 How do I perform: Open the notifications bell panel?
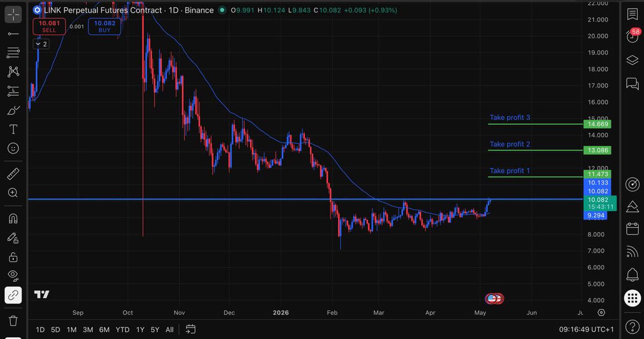click(x=632, y=275)
